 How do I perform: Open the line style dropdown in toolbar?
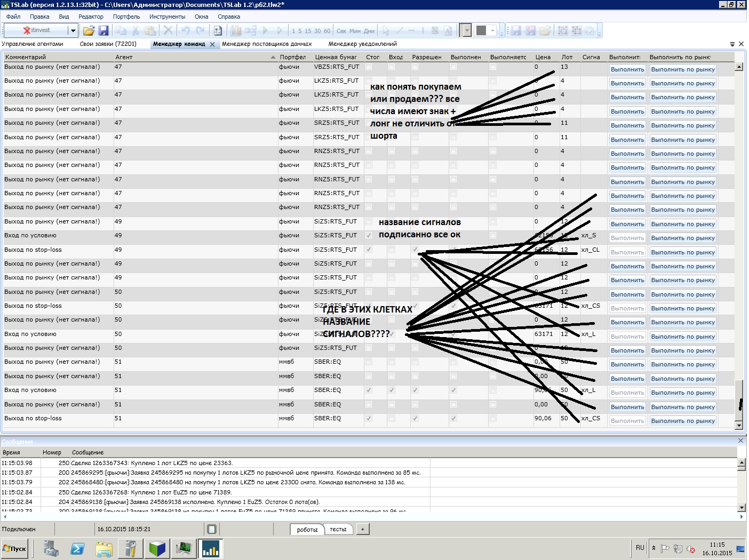(x=467, y=30)
